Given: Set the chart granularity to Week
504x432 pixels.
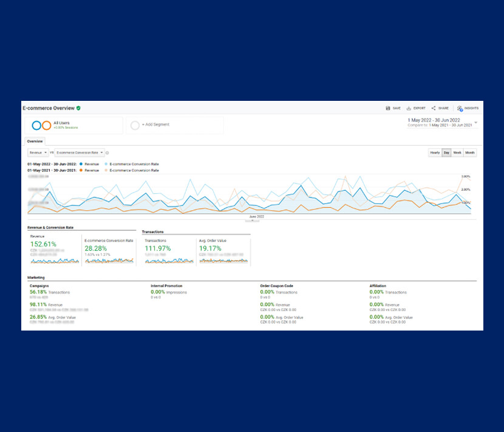Looking at the screenshot, I should coord(457,153).
